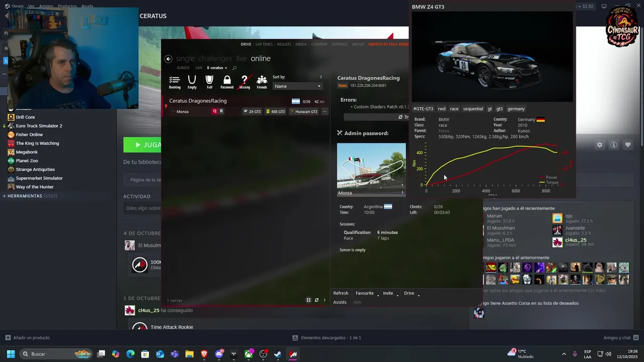Click the Steam favorite heart icon

628,145
